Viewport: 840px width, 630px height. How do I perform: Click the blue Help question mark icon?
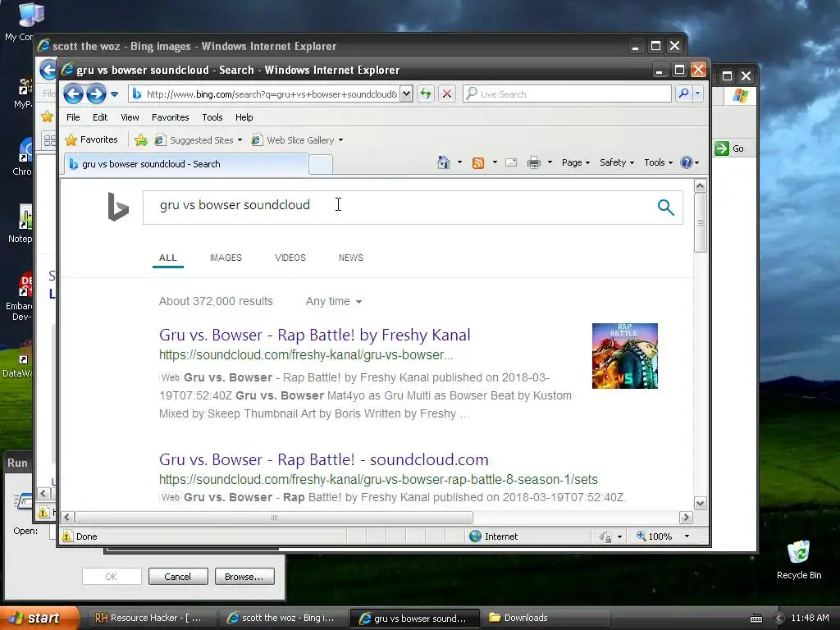pos(687,162)
